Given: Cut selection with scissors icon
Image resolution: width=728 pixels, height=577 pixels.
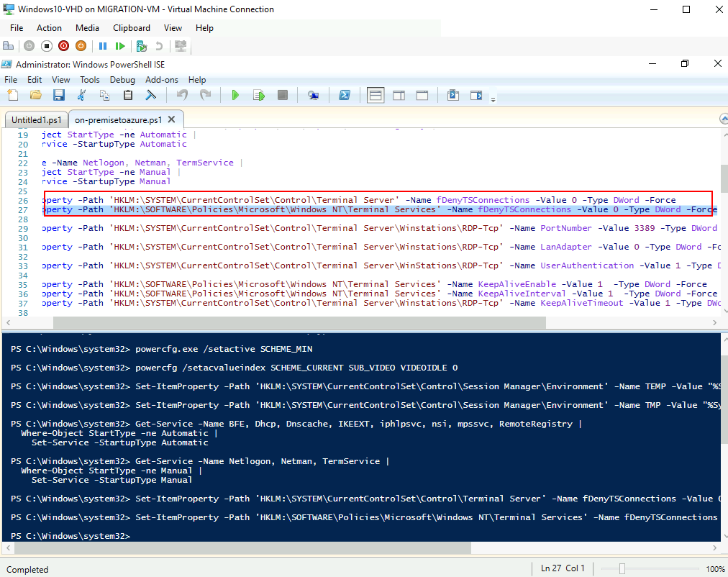Looking at the screenshot, I should pyautogui.click(x=82, y=95).
